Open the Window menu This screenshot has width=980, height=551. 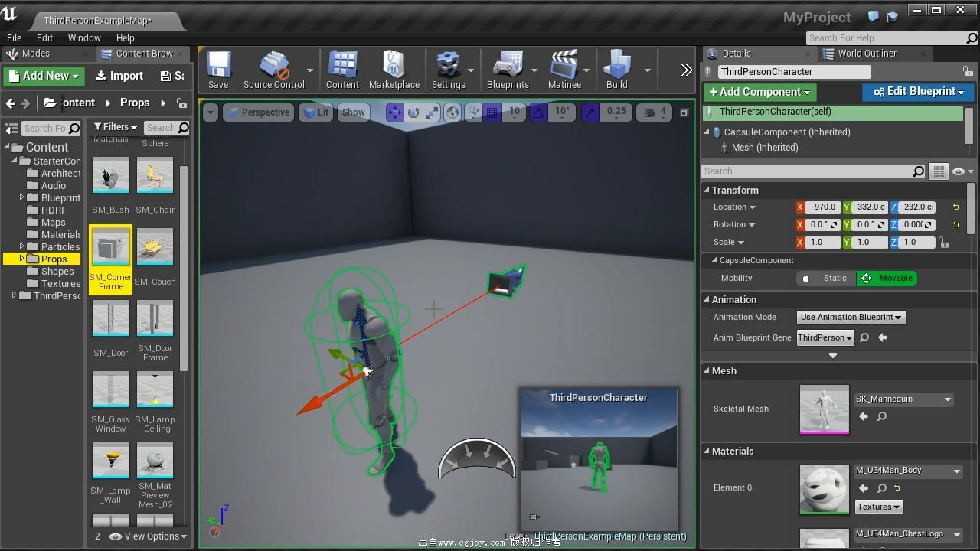pyautogui.click(x=84, y=37)
